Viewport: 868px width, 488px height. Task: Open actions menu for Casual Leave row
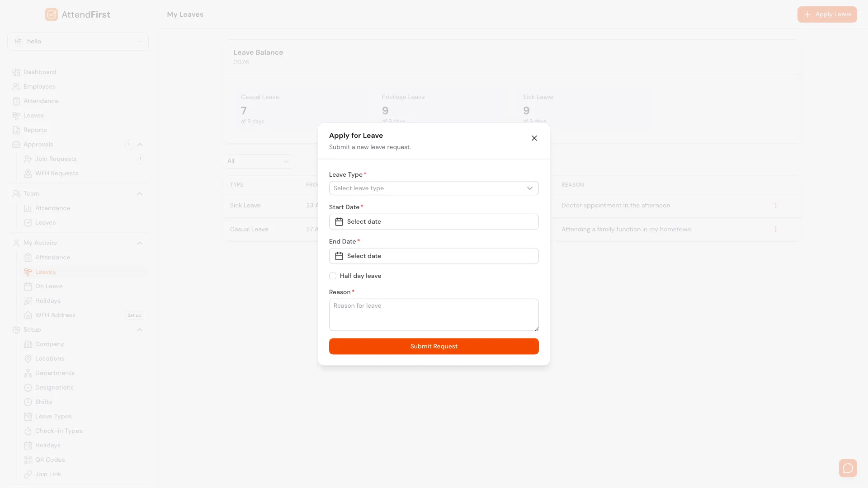click(x=775, y=230)
